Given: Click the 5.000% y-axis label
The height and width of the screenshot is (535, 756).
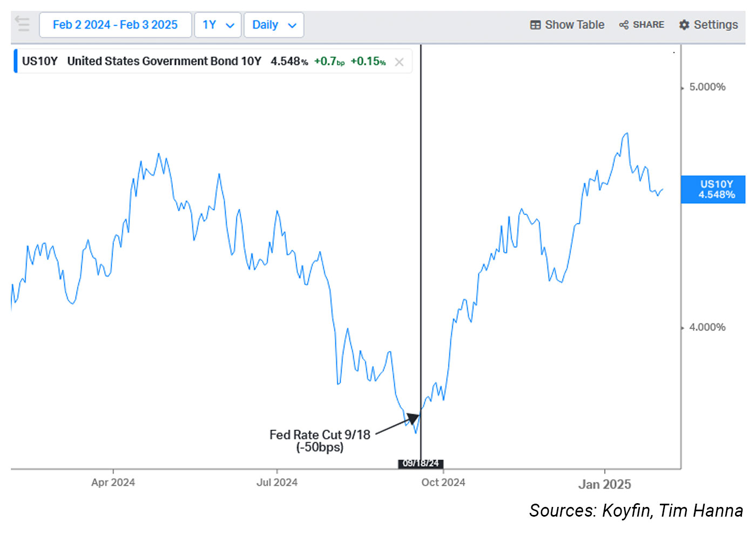Looking at the screenshot, I should [707, 87].
